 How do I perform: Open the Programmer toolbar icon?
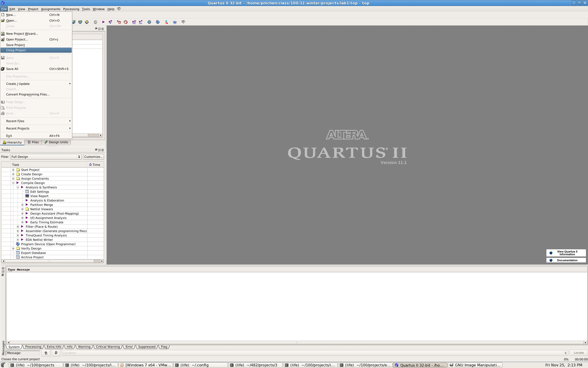point(158,22)
